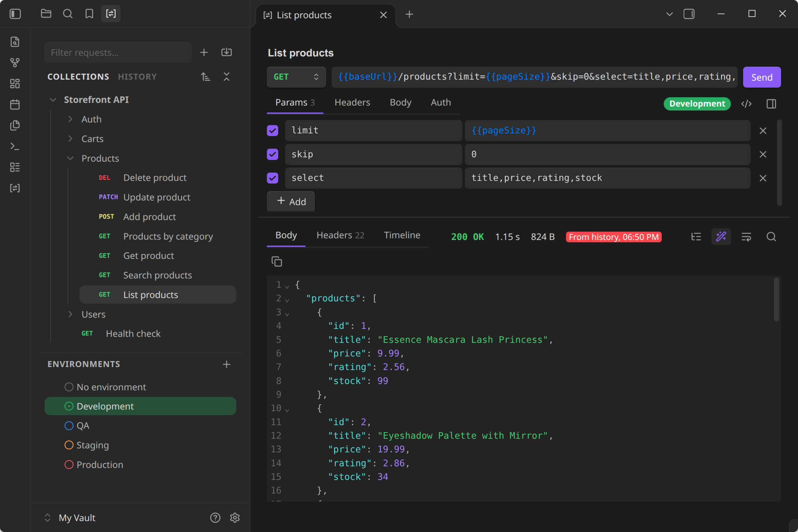Viewport: 798px width, 532px height.
Task: Open the folder icon in top toolbar
Action: click(x=46, y=14)
